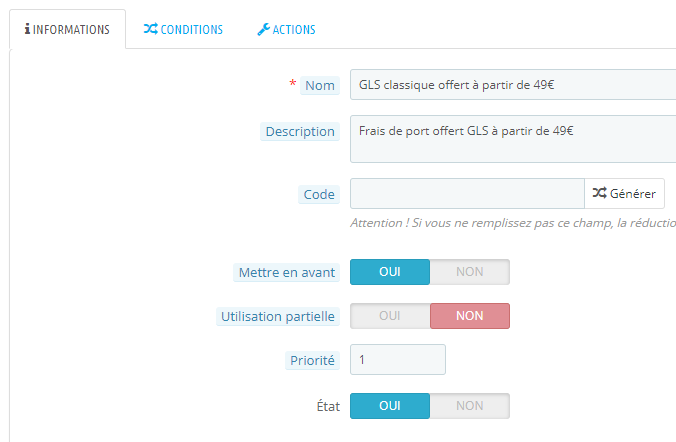Click the shuffle icon on Conditions tab
This screenshot has height=442, width=676.
pyautogui.click(x=150, y=30)
